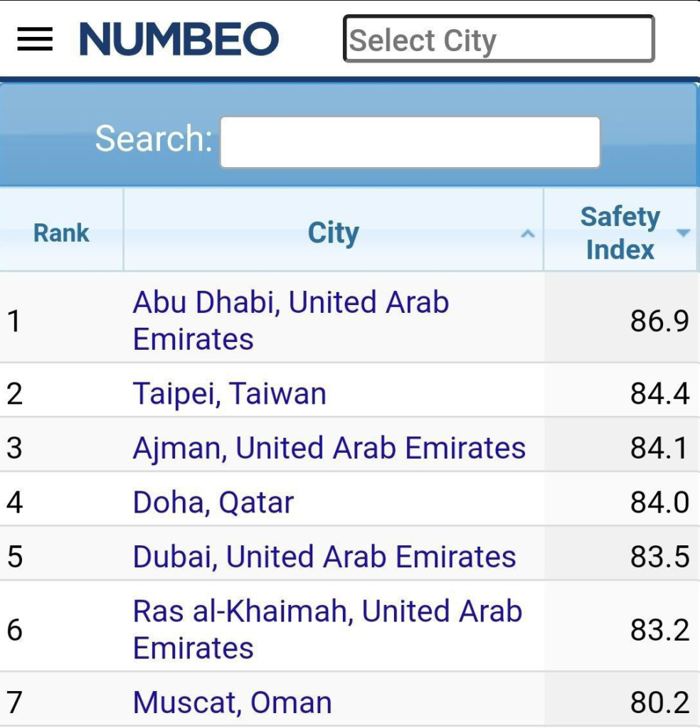Viewport: 700px width, 728px height.
Task: Open Abu Dhabi, United Arab Emirates link
Action: click(291, 321)
